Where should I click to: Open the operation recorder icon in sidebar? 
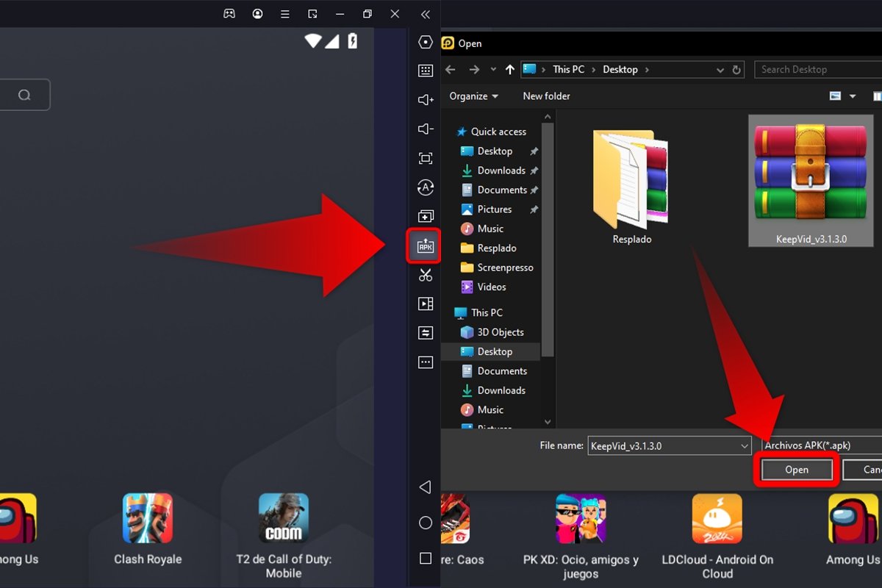click(426, 333)
